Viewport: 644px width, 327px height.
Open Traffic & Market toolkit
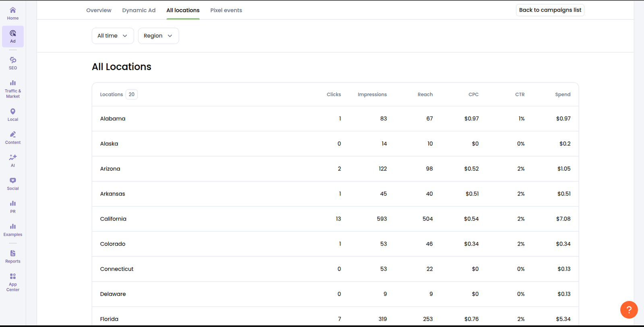13,88
